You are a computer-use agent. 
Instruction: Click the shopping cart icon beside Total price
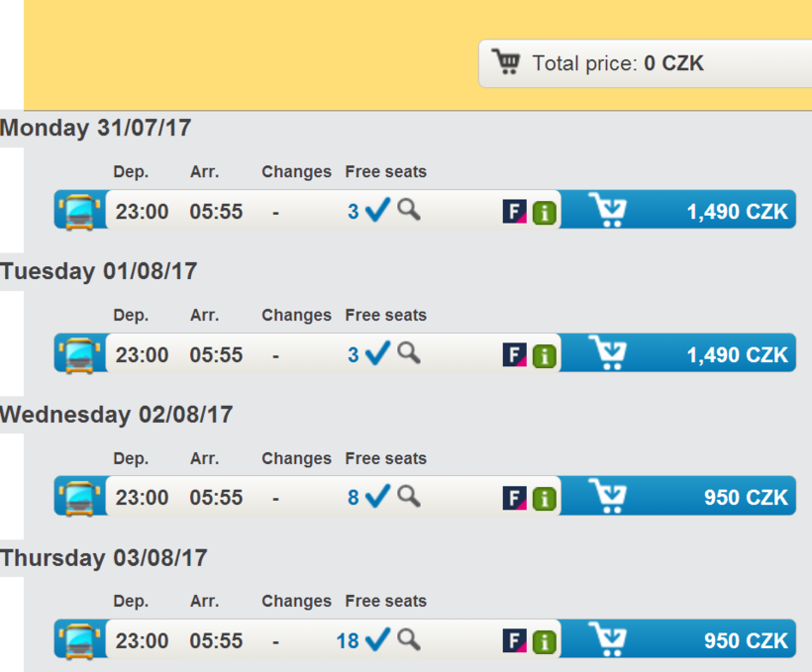coord(506,63)
